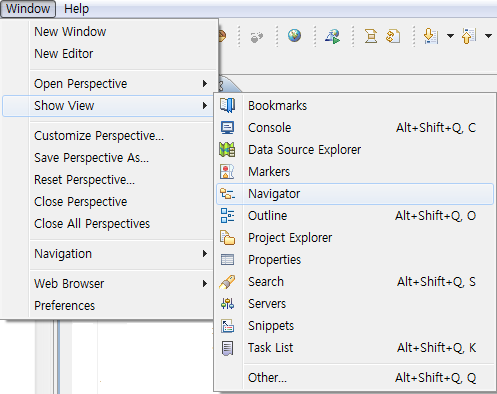Select Outline view entry
Image resolution: width=497 pixels, height=394 pixels.
(x=355, y=216)
